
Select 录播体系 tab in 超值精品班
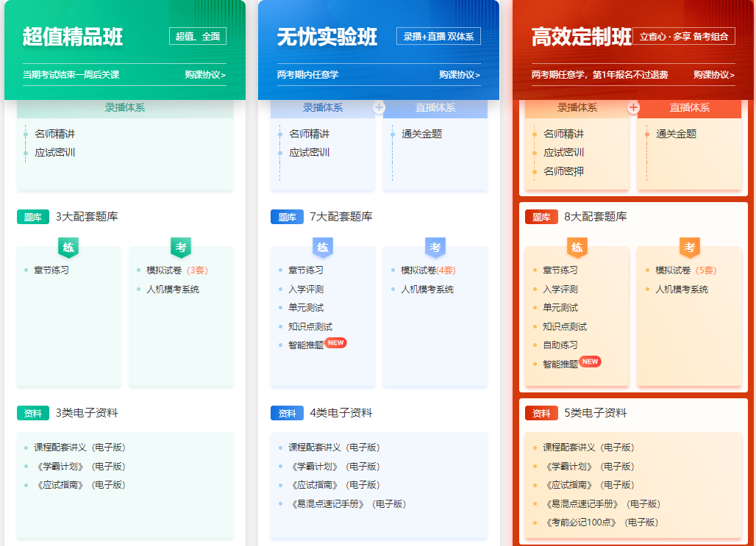(125, 107)
